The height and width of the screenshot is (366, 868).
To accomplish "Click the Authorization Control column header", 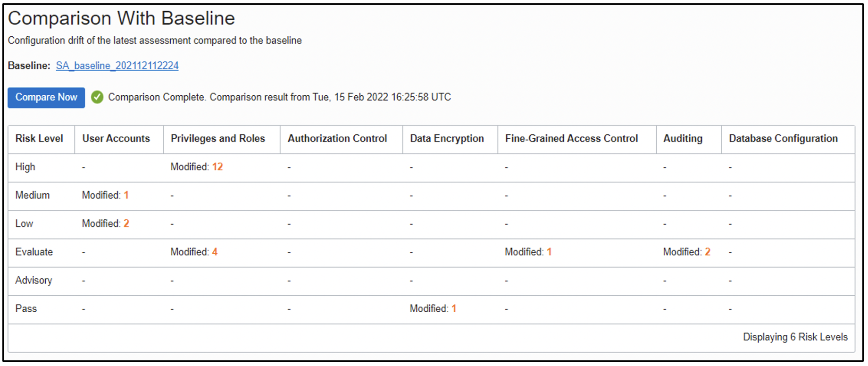I will pos(337,139).
